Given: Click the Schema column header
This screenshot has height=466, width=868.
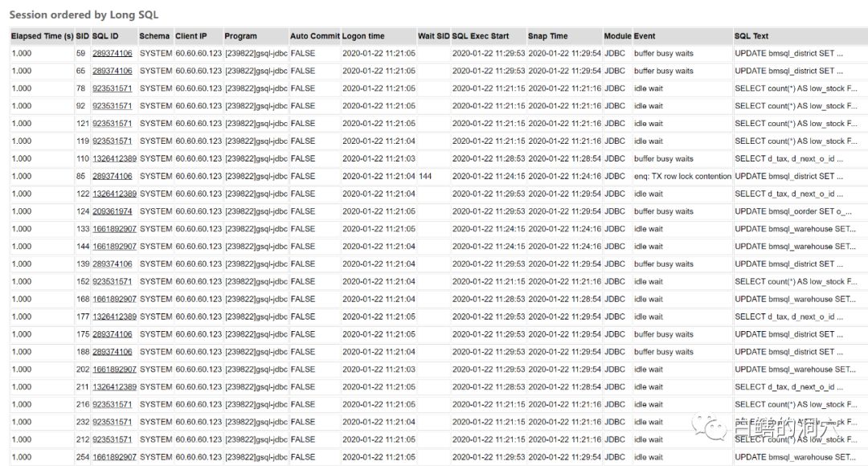Looking at the screenshot, I should click(154, 36).
